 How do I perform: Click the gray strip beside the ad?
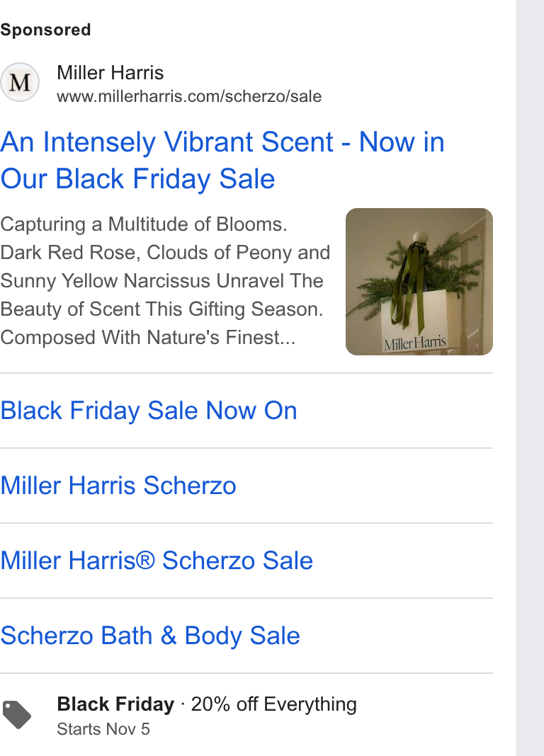[530, 378]
